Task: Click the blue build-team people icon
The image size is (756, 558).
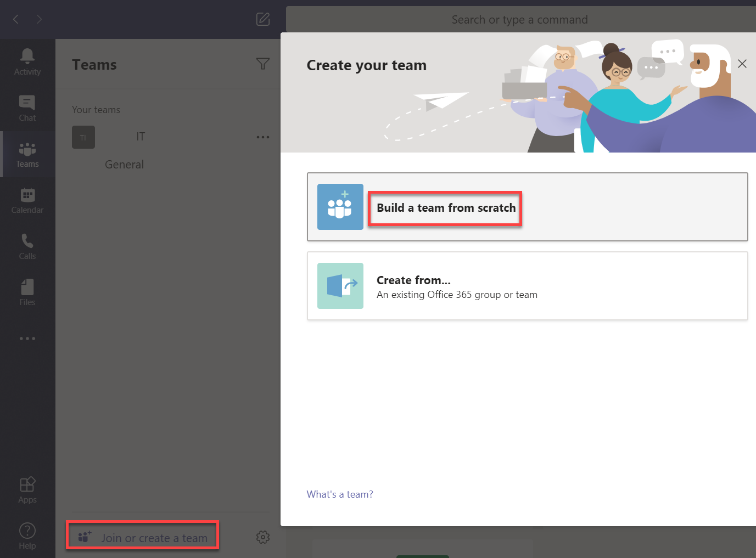Action: click(340, 207)
